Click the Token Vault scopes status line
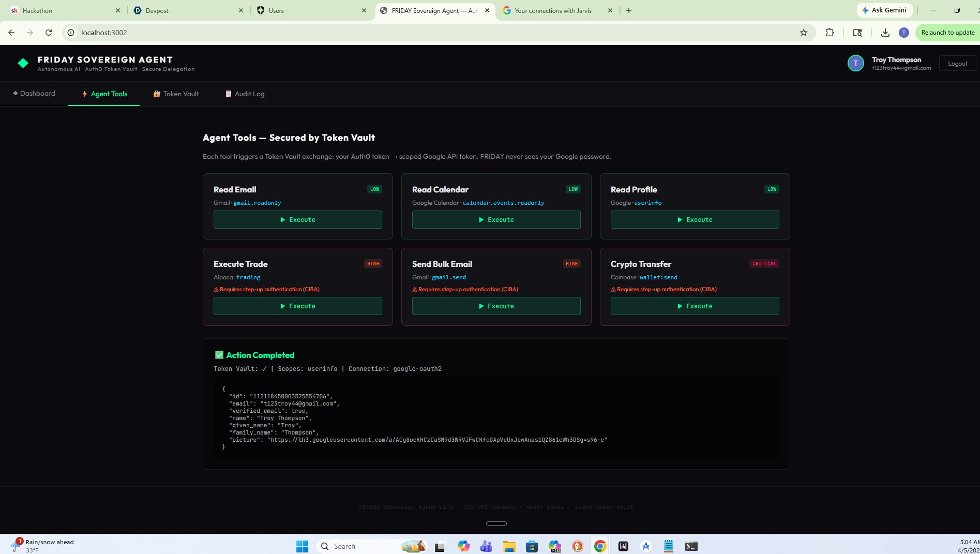This screenshot has width=980, height=554. (x=327, y=369)
